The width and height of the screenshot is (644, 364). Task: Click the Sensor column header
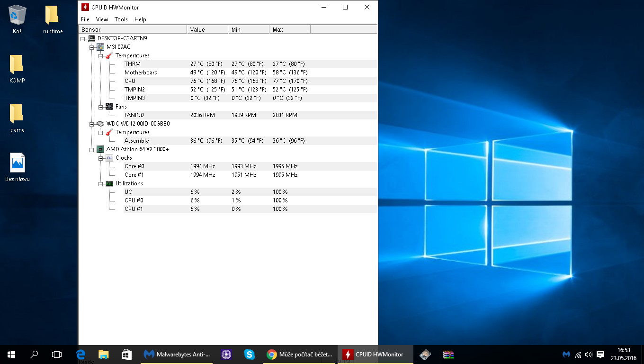133,29
